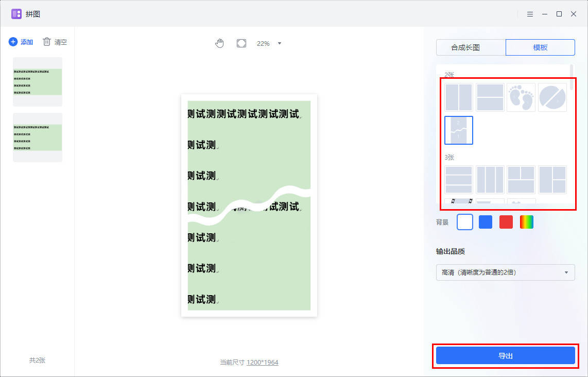Pick the rainbow gradient background swatch
Screen dimensions: 588x377
coord(526,221)
